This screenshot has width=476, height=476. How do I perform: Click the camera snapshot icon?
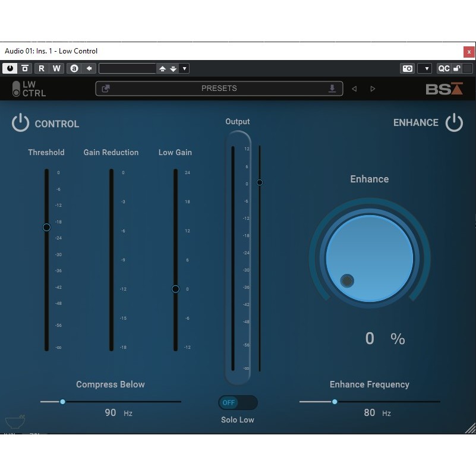(x=407, y=68)
